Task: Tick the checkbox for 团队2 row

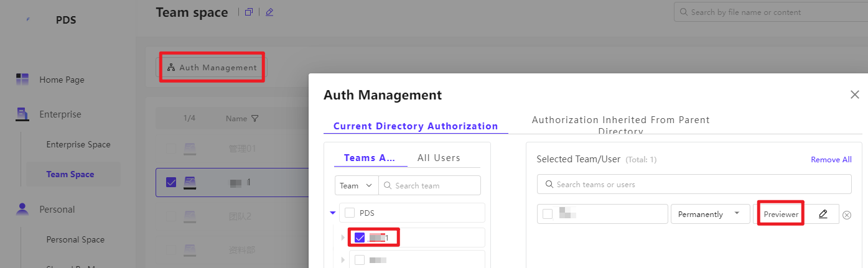Action: pyautogui.click(x=171, y=216)
